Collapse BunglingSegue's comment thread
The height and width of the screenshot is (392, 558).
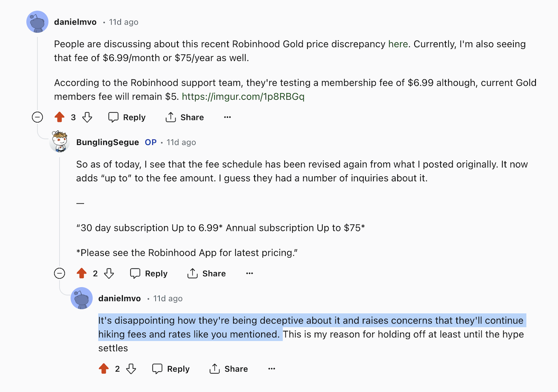coord(60,273)
